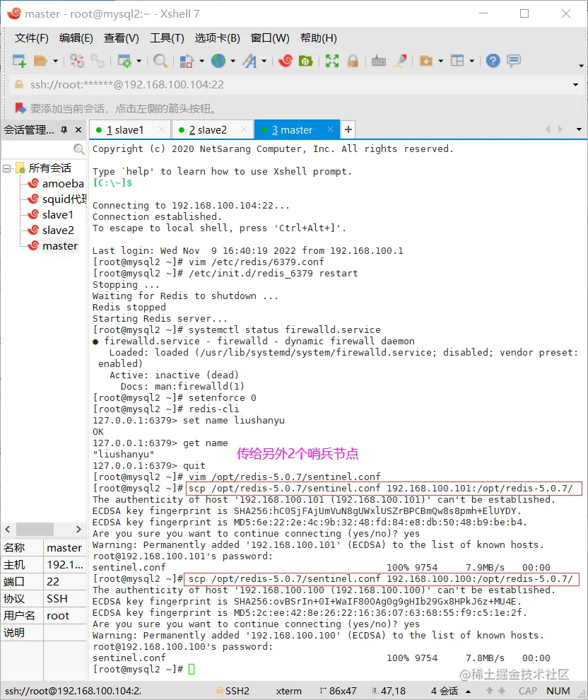Open the 工具(T) menu
Screen dimensions: 588x700
(x=167, y=38)
